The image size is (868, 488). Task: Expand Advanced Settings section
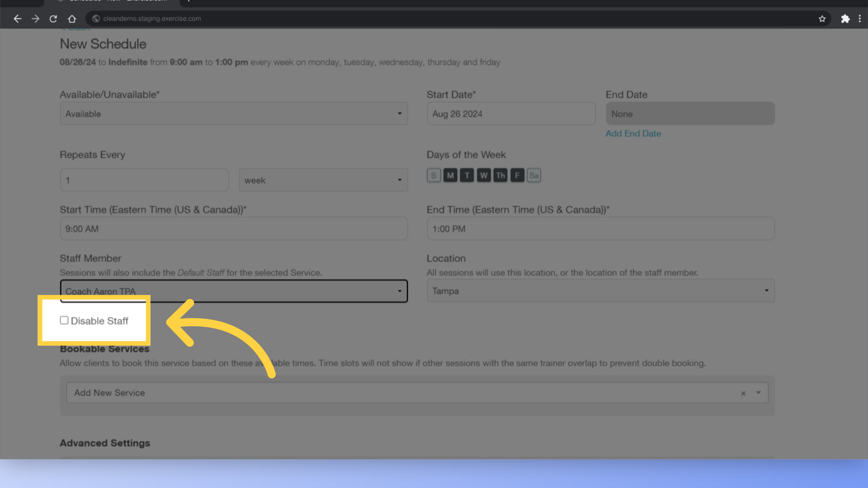(x=104, y=443)
